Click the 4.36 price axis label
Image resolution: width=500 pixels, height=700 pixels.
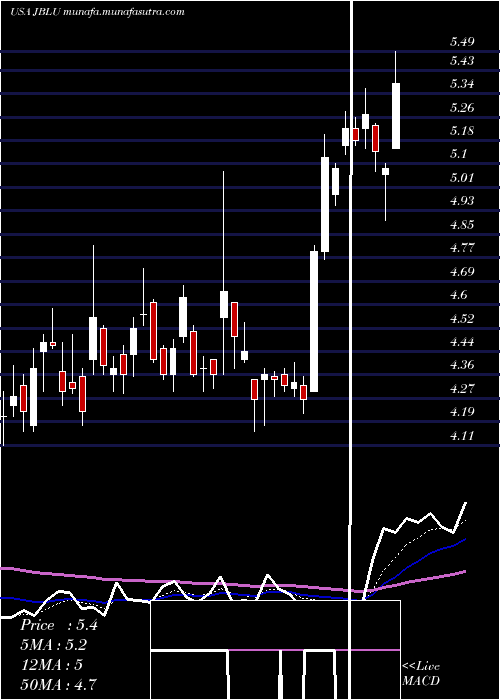pyautogui.click(x=462, y=365)
